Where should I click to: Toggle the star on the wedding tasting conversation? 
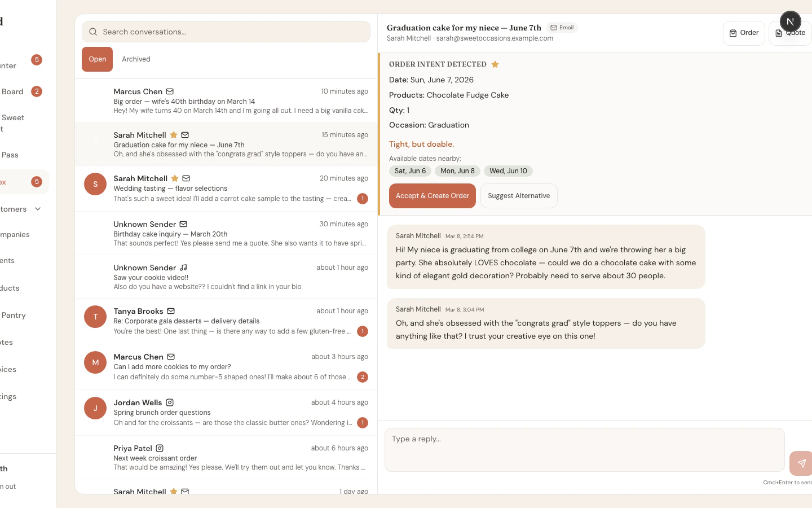175,178
